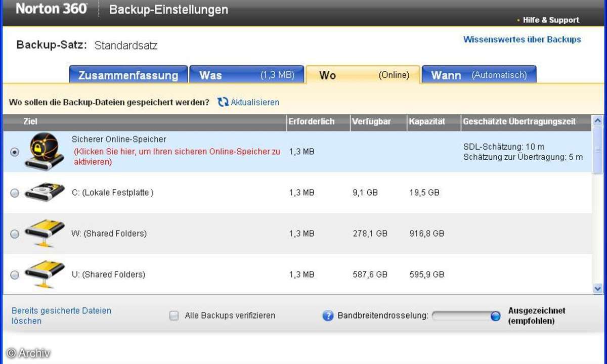This screenshot has width=607, height=364.
Task: Click Geschätzte Übertragungszeit column header
Action: click(526, 122)
